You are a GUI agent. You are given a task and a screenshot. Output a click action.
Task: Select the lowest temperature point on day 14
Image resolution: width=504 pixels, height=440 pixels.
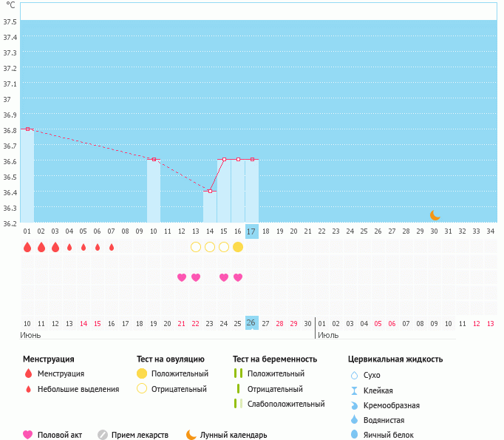pyautogui.click(x=210, y=191)
